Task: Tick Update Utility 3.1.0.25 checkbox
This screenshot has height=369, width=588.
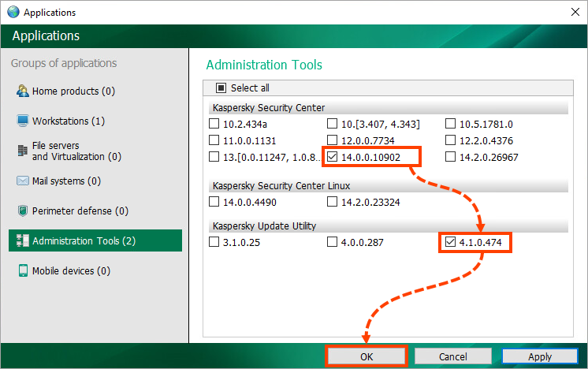Action: coord(214,242)
